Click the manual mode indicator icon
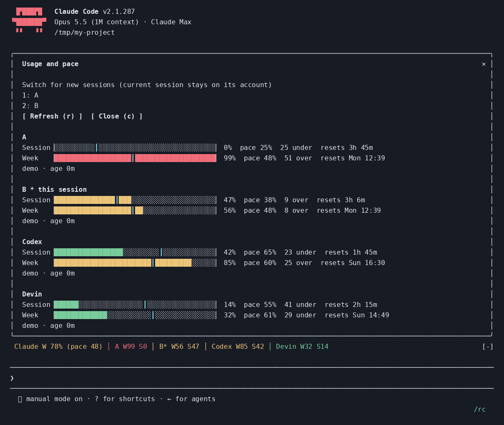This screenshot has height=425, width=504. (20, 399)
